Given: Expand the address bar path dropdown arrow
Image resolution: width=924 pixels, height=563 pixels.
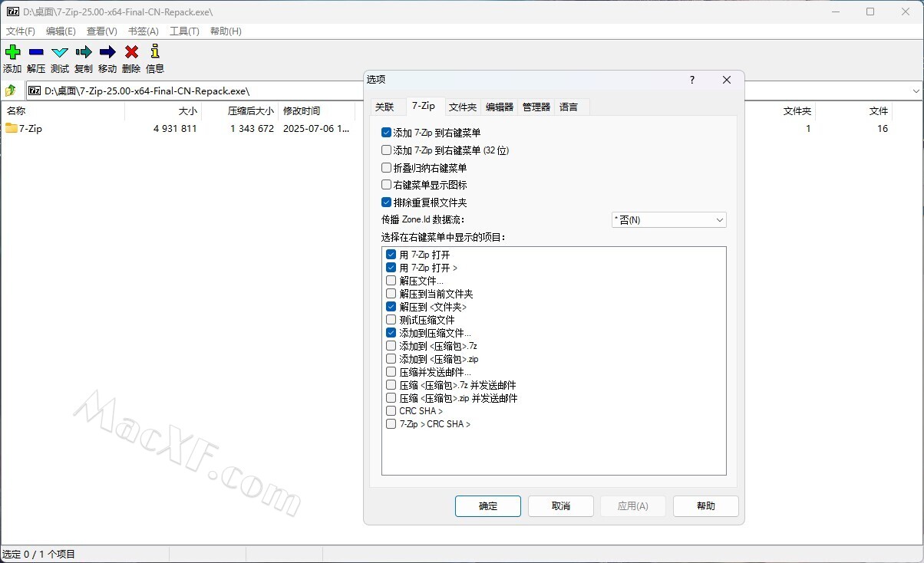Looking at the screenshot, I should pos(916,91).
